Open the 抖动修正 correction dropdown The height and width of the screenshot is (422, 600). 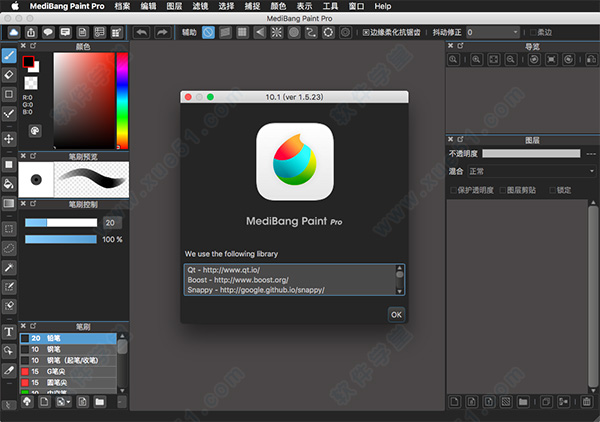tap(492, 33)
